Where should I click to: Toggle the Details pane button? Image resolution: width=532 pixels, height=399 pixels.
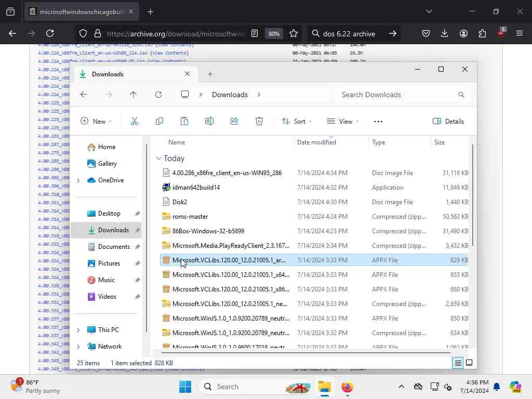(448, 121)
